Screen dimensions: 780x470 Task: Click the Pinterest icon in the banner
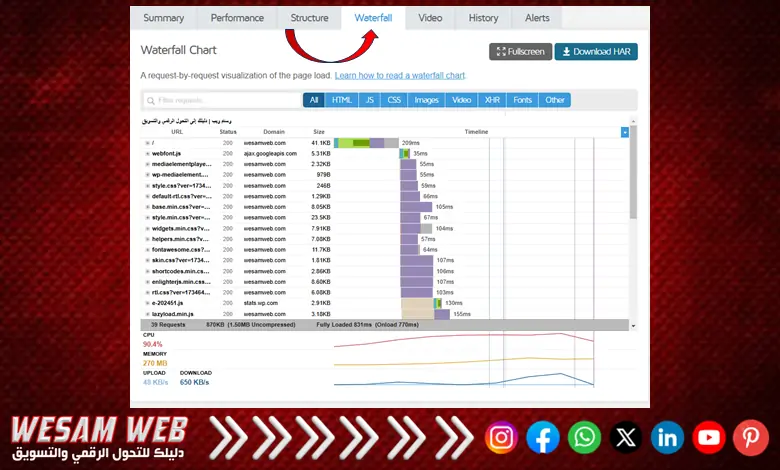coord(751,437)
